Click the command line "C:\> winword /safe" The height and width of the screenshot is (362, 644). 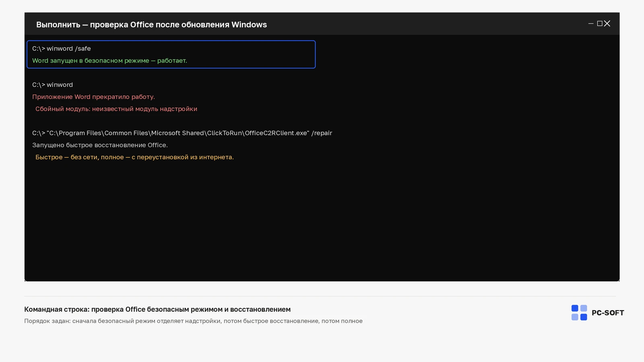click(62, 49)
